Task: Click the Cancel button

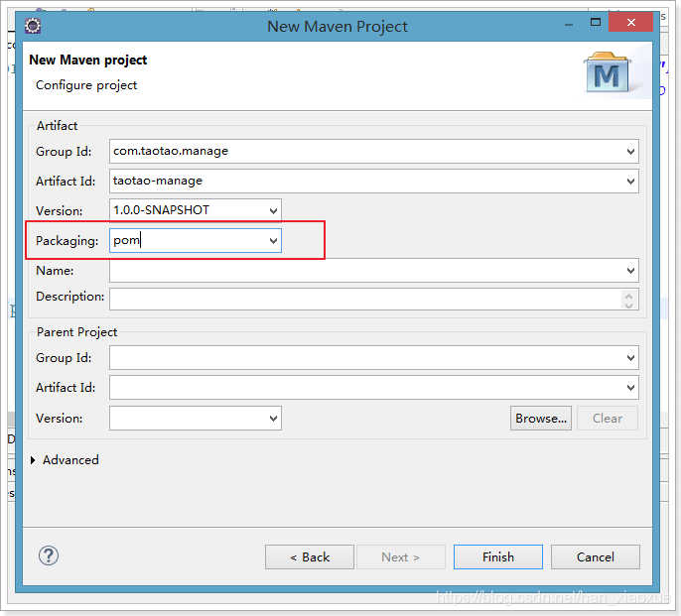Action: pyautogui.click(x=596, y=556)
